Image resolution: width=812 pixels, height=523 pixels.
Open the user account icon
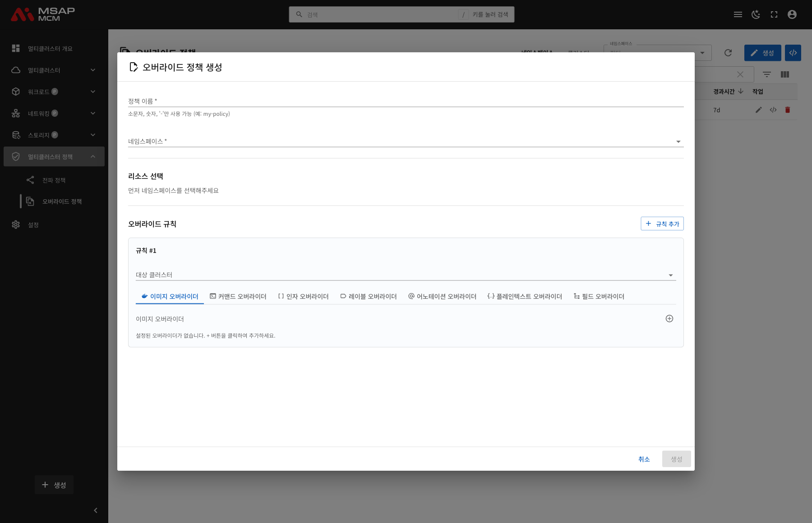[792, 14]
